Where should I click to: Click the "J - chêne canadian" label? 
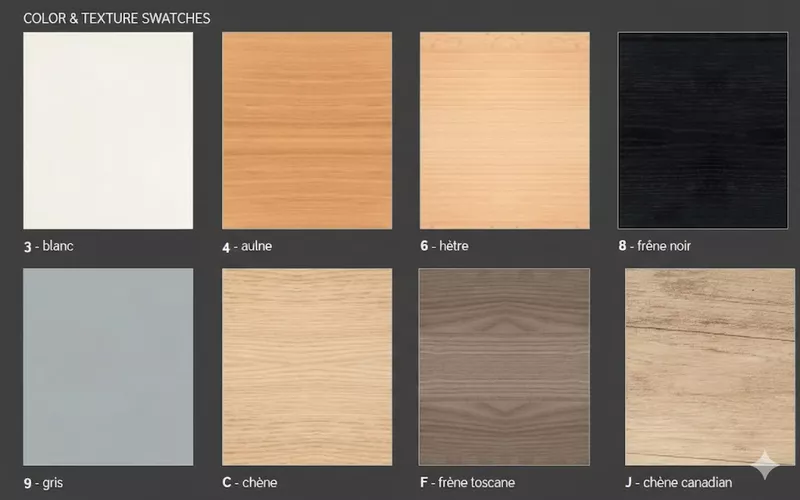click(x=678, y=483)
